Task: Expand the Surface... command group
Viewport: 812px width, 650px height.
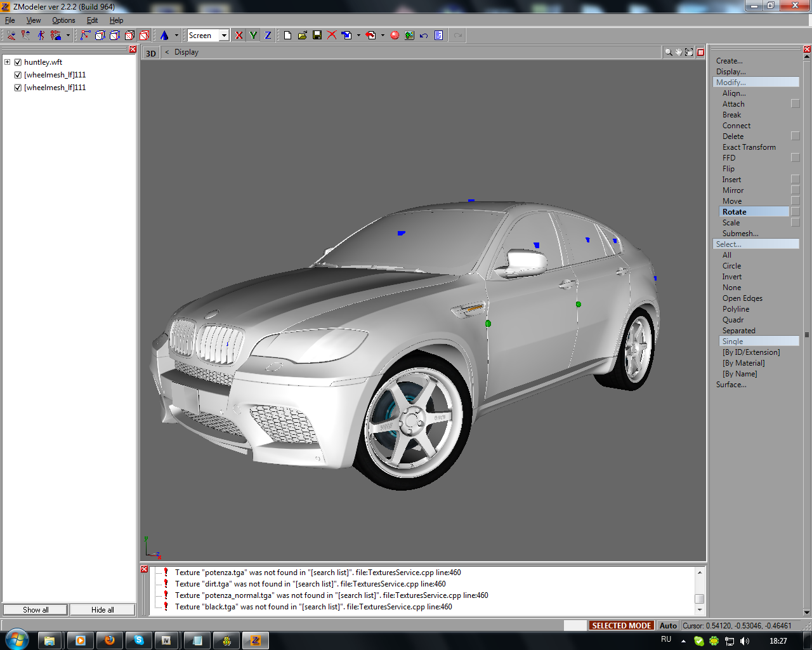Action: (731, 385)
